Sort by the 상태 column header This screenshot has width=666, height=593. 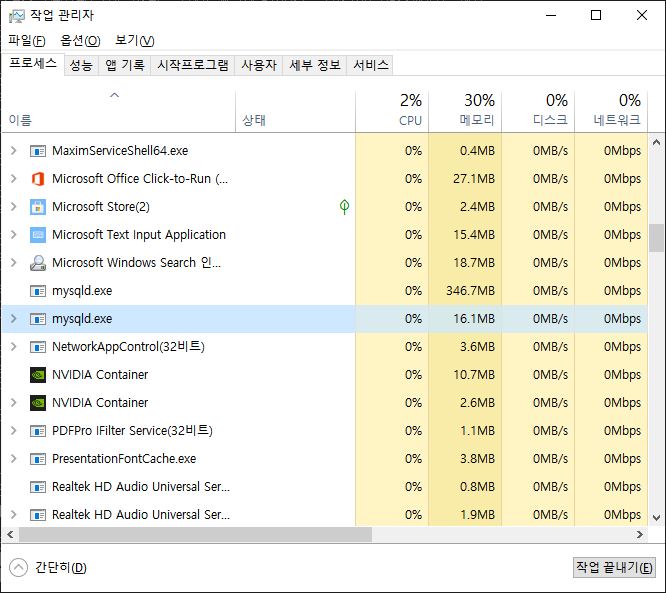click(x=295, y=111)
